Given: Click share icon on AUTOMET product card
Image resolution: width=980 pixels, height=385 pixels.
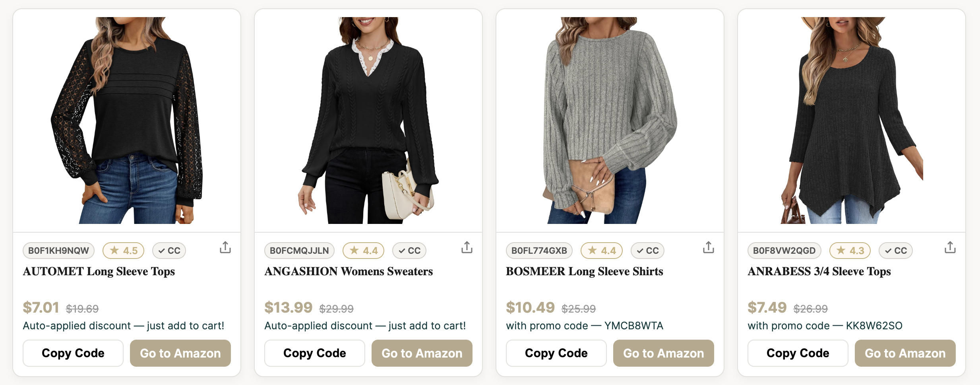Looking at the screenshot, I should 225,247.
